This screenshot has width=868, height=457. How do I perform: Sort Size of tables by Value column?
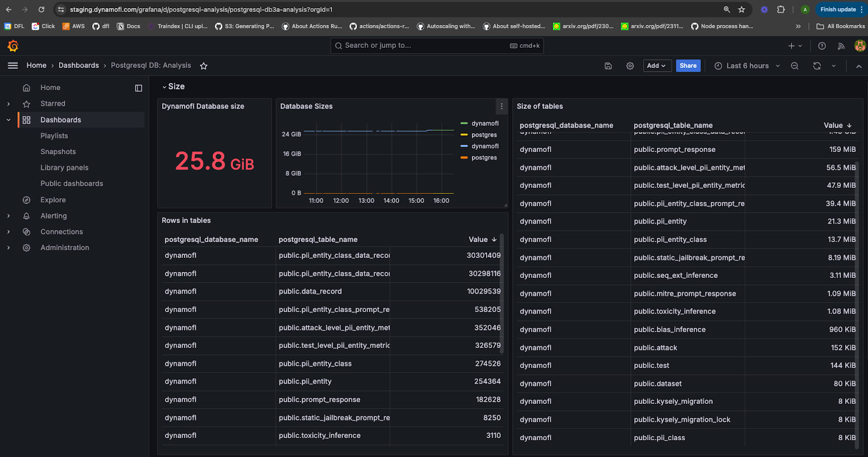pos(838,125)
